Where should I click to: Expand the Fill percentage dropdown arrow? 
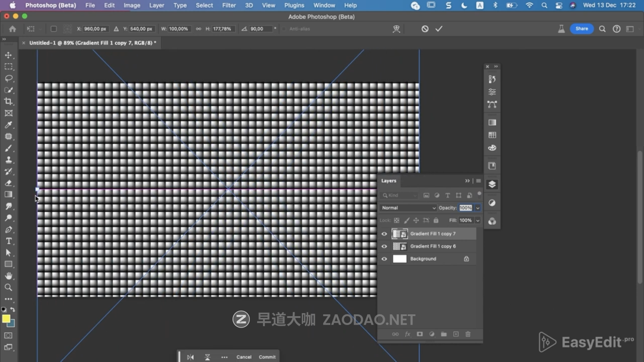point(478,221)
